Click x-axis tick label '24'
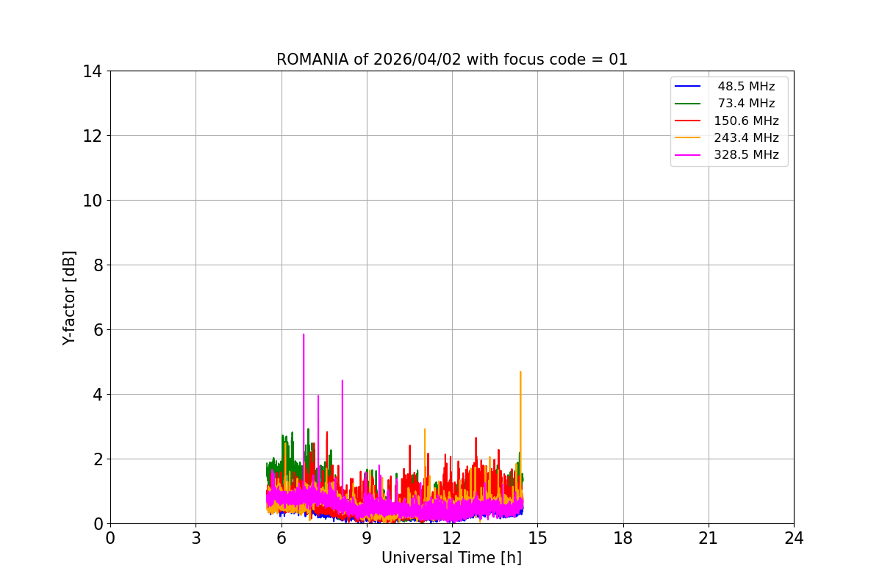This screenshot has height=588, width=882. pos(794,538)
